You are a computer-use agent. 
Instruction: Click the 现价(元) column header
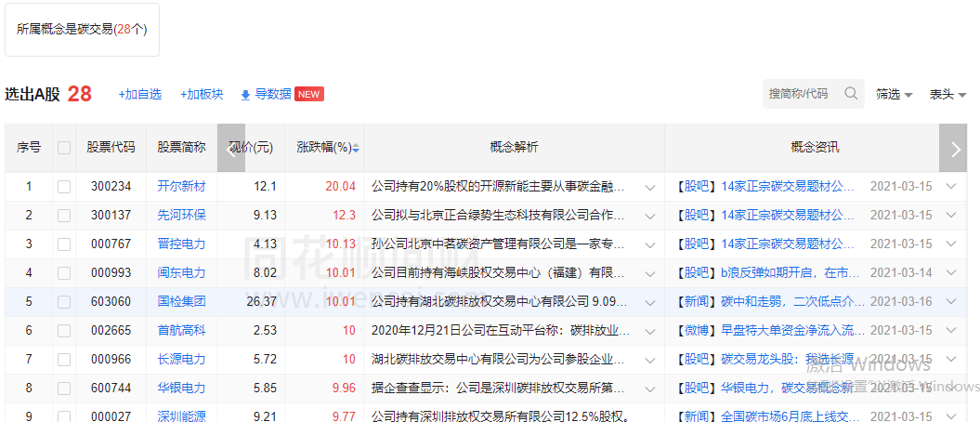[252, 148]
